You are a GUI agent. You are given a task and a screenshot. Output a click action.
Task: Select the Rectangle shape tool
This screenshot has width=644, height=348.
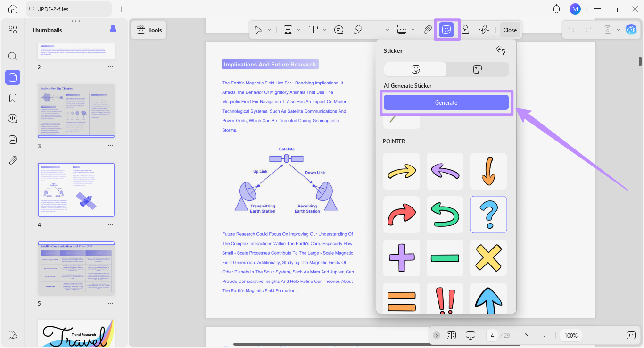coord(377,30)
